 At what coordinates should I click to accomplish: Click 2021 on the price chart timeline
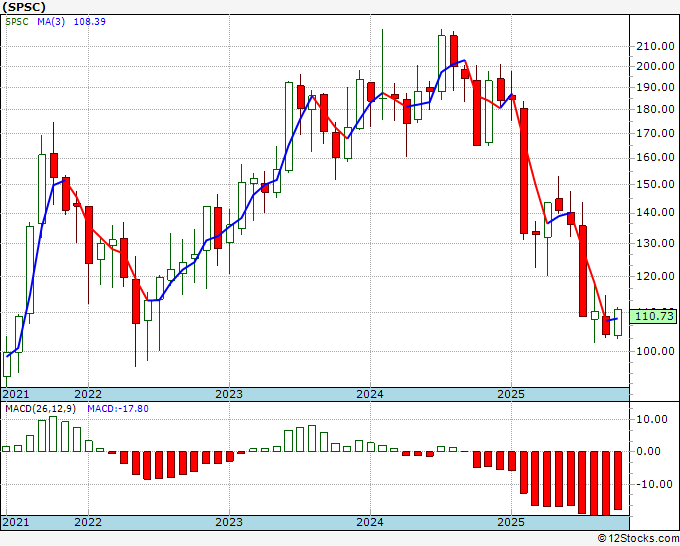point(16,394)
